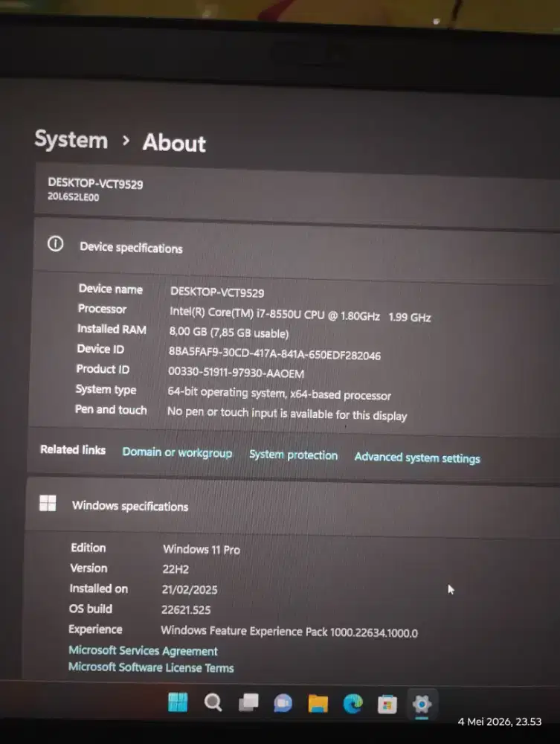Click the Intel Core i7-8550U processor value
560x744 pixels.
(300, 315)
